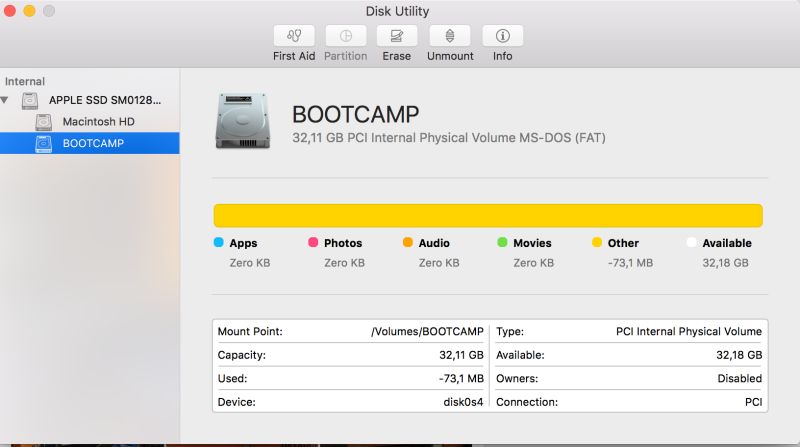Click the Zero KB value under Photos

click(x=344, y=263)
